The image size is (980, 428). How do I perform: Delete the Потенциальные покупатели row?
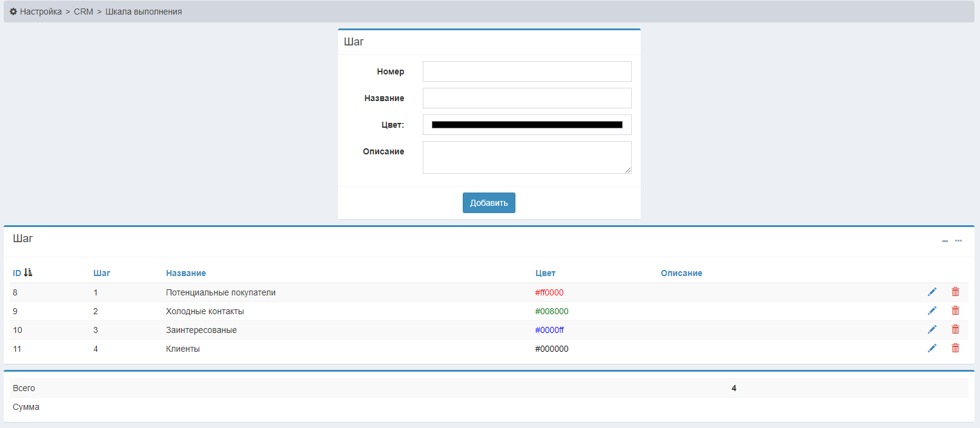pyautogui.click(x=955, y=292)
